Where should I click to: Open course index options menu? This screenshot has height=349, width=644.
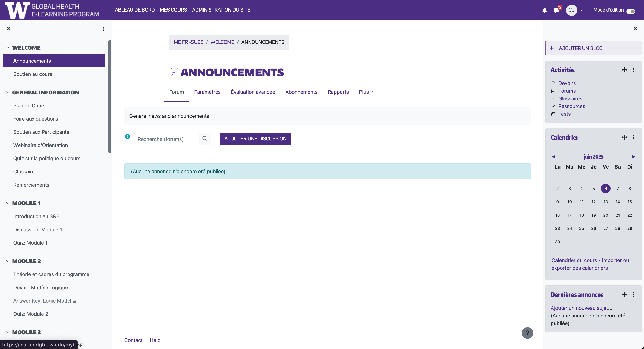(103, 29)
